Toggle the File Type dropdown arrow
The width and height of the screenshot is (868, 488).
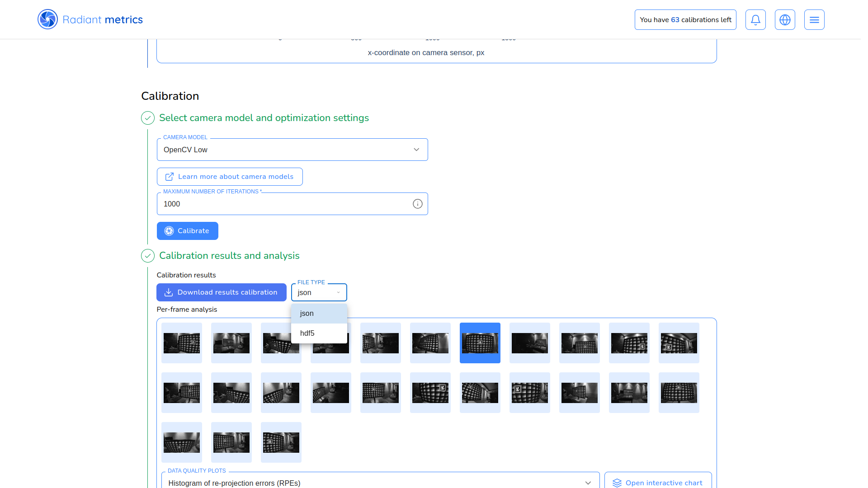click(x=338, y=292)
